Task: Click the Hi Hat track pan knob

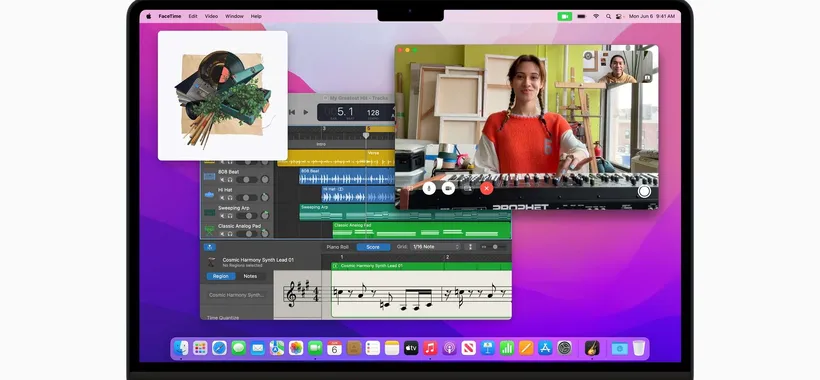Action: pos(265,198)
